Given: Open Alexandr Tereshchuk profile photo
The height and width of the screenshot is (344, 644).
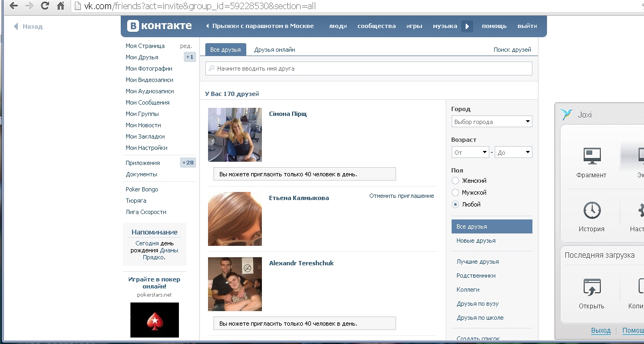Looking at the screenshot, I should pyautogui.click(x=234, y=284).
